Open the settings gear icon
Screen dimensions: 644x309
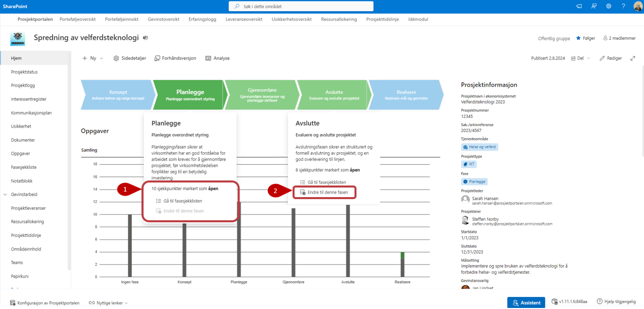608,6
